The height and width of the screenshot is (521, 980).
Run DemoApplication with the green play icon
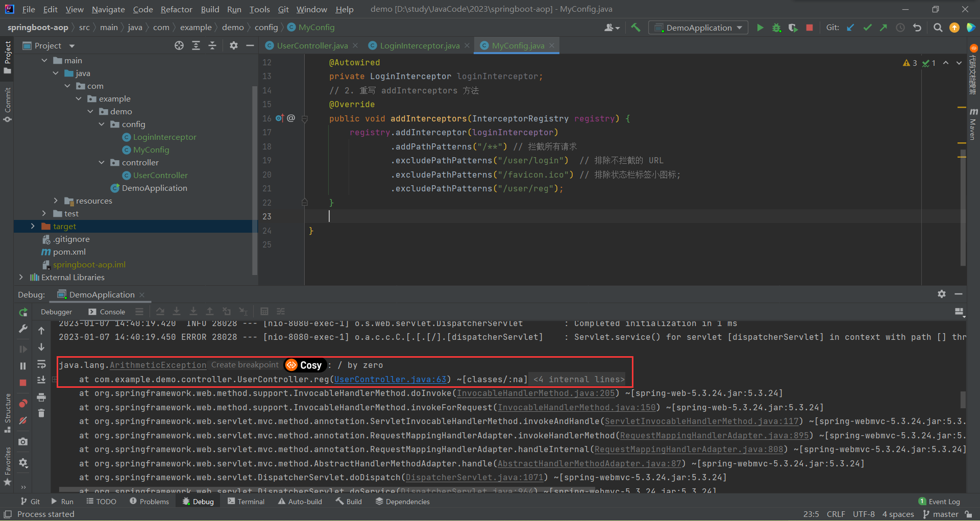pyautogui.click(x=760, y=28)
